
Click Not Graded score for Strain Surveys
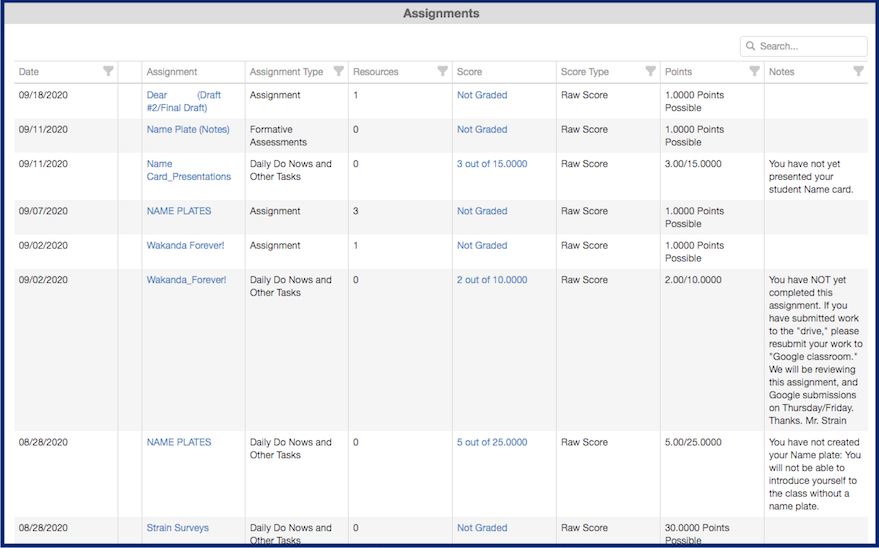coord(482,528)
